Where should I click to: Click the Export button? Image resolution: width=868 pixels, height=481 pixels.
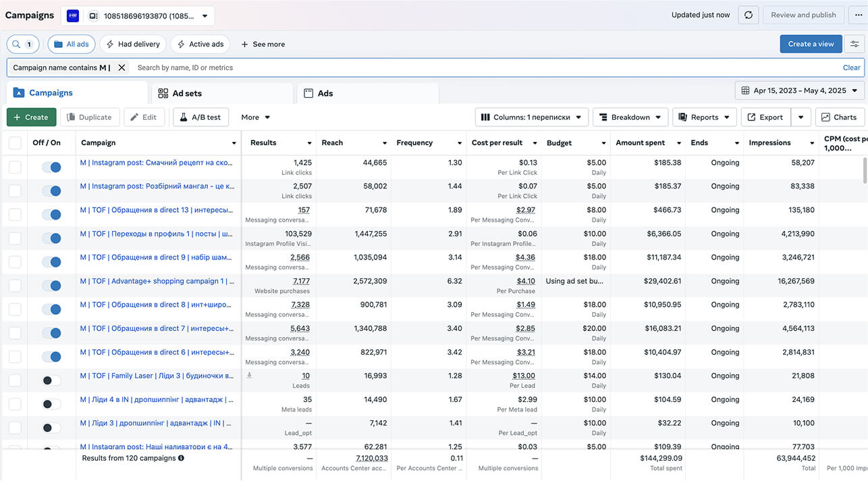pos(765,117)
